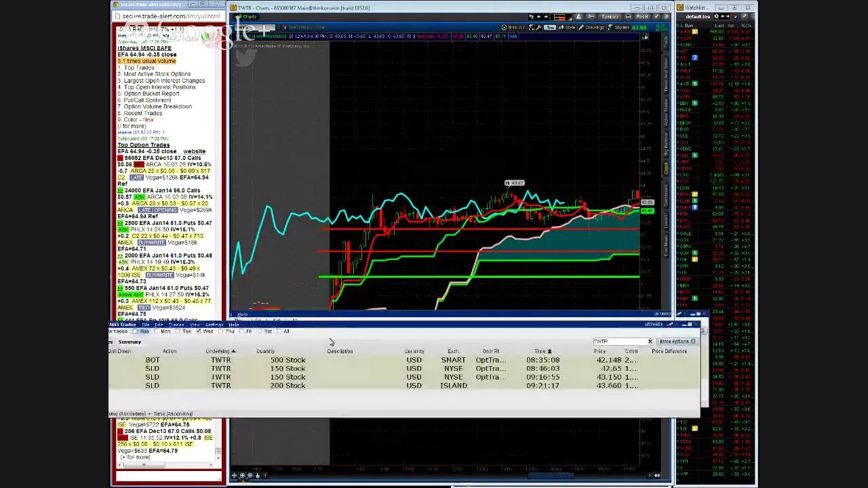Select the ISLAND 09:21:17 trade row

403,386
